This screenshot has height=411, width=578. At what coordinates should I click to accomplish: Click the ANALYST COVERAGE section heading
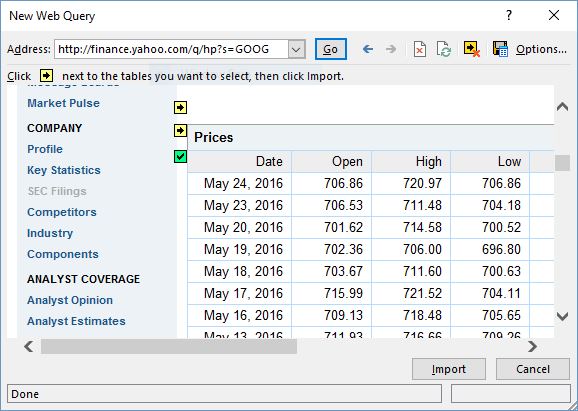[84, 279]
